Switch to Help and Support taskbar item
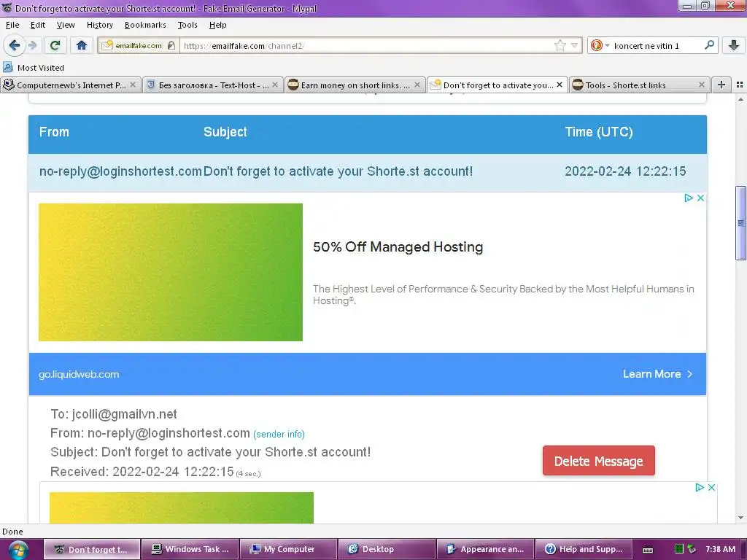The height and width of the screenshot is (560, 747). pos(584,549)
